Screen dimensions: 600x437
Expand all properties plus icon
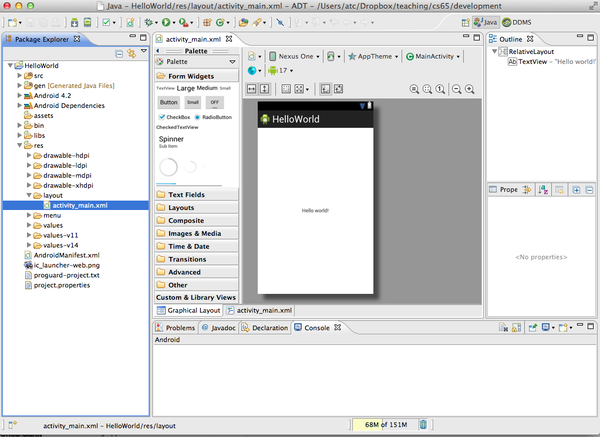pos(576,190)
